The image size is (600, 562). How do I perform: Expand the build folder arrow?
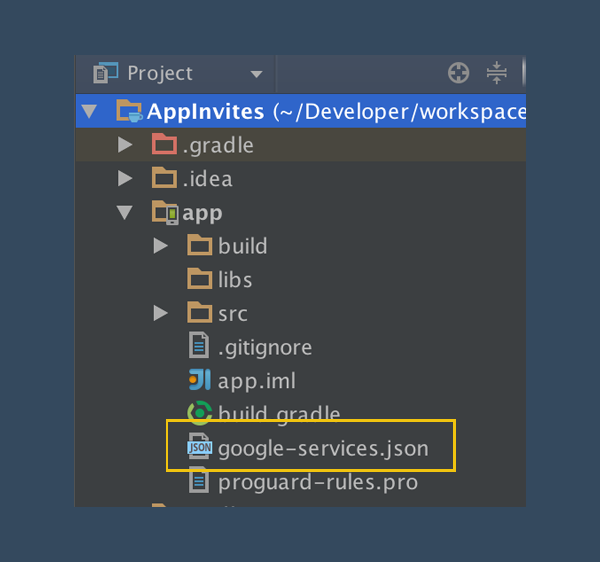161,246
